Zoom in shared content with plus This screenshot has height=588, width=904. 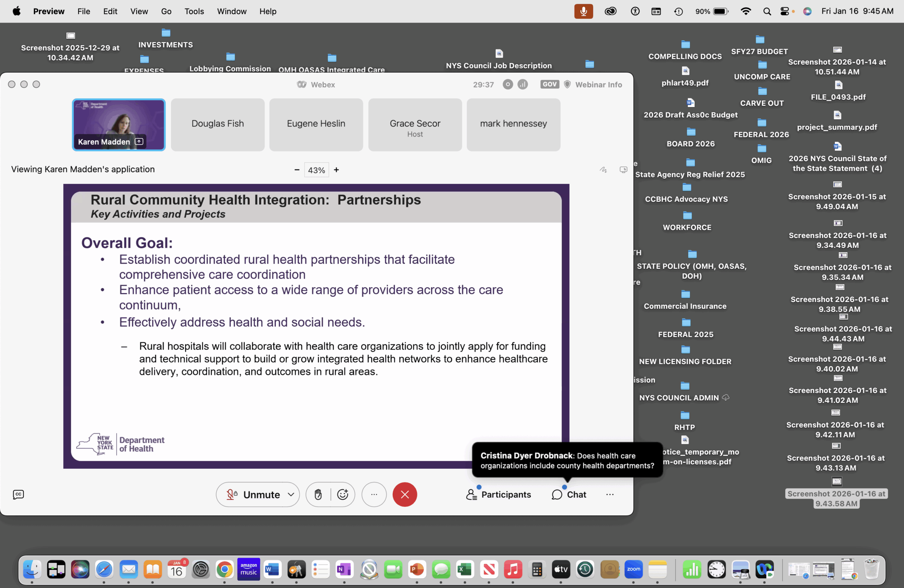[336, 170]
